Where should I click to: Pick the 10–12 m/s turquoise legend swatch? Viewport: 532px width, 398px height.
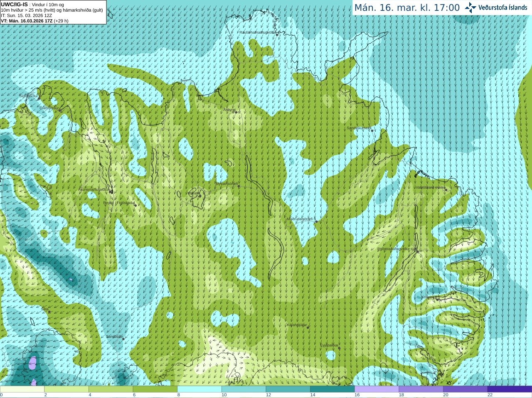(244, 389)
